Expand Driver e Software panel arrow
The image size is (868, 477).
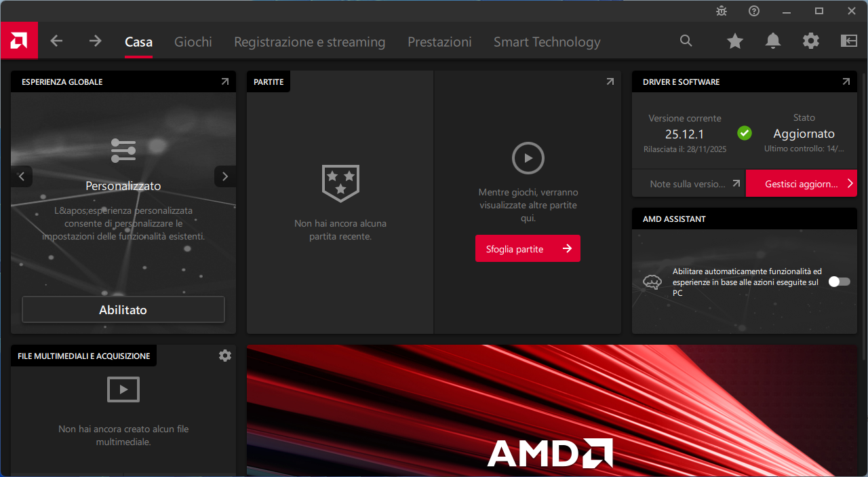coord(846,81)
